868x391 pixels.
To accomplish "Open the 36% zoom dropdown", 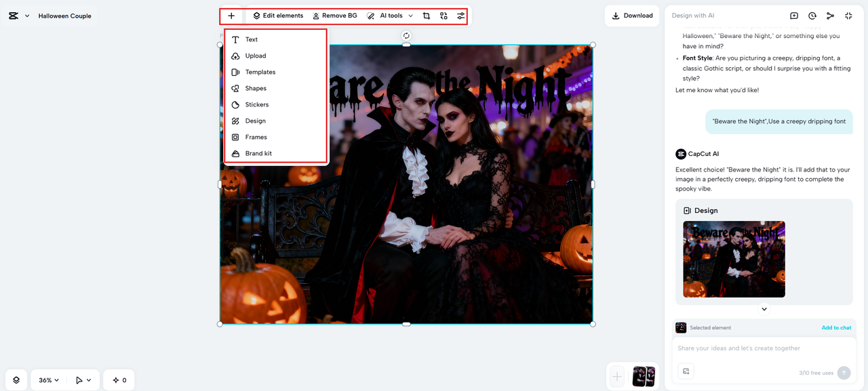I will [49, 380].
